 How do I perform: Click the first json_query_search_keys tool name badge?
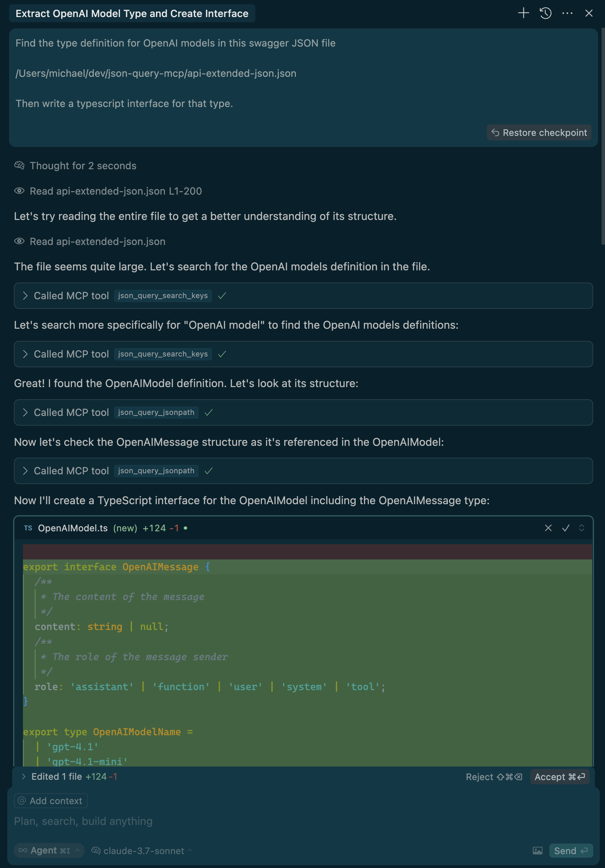tap(163, 296)
